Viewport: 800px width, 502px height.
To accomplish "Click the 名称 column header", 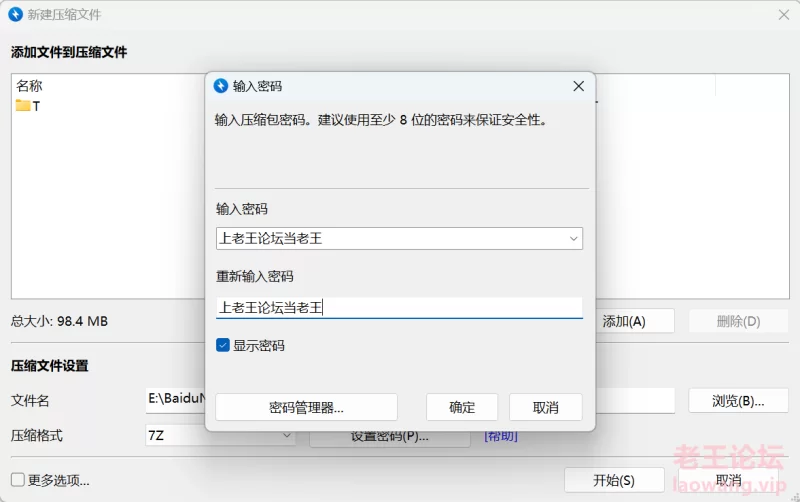I will (x=30, y=86).
